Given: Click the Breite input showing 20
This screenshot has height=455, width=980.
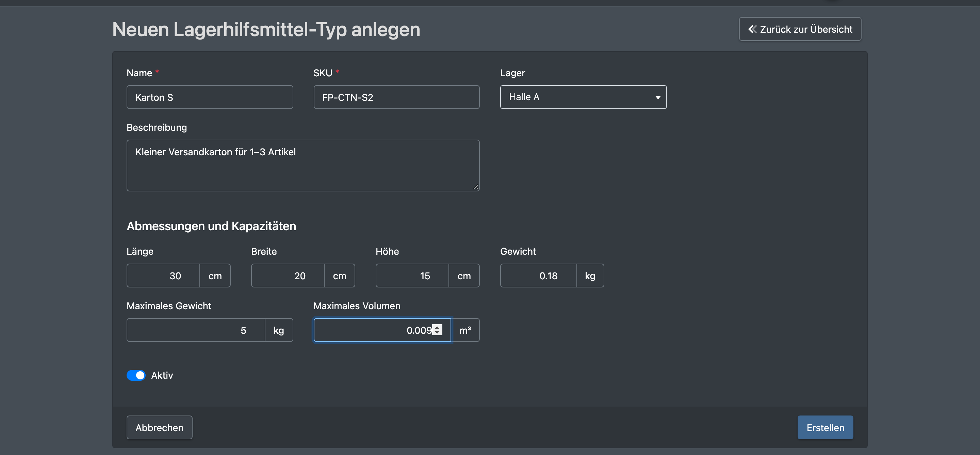Looking at the screenshot, I should pos(288,275).
